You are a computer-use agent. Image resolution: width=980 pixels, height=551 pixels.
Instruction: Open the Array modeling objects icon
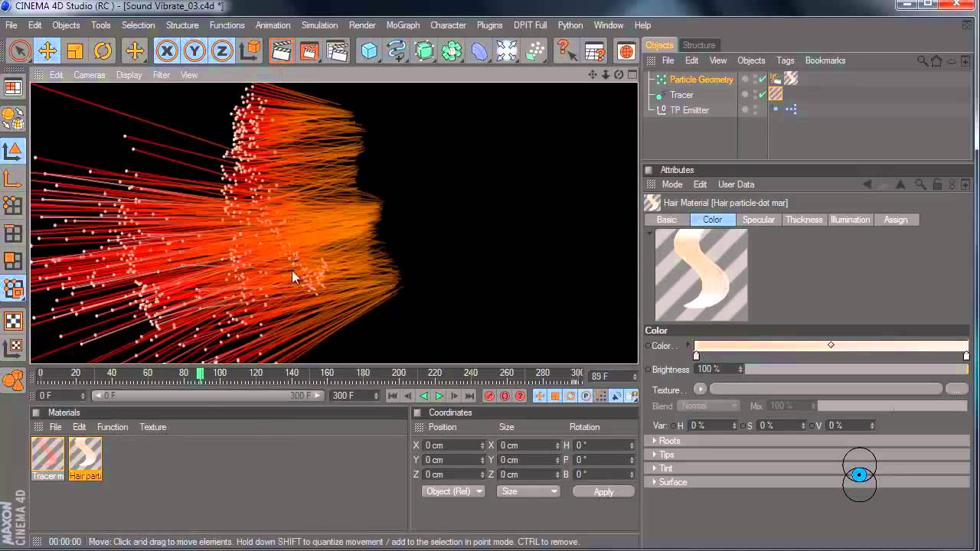point(452,51)
